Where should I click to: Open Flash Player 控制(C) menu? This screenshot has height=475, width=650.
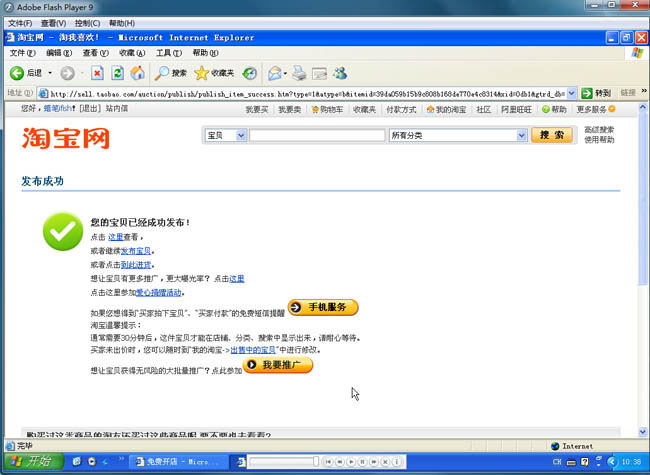click(87, 23)
